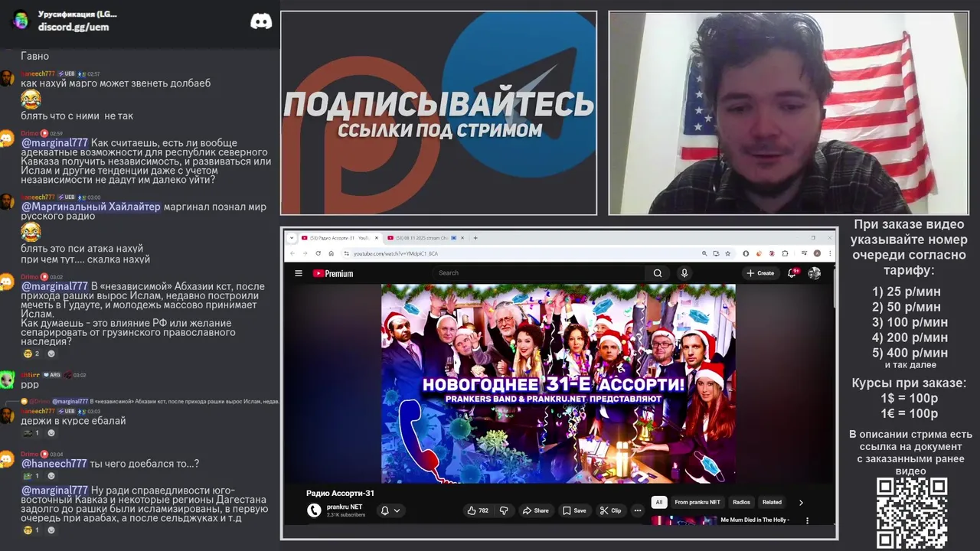
Task: Click the Discord server avatar icon
Action: coord(21,21)
